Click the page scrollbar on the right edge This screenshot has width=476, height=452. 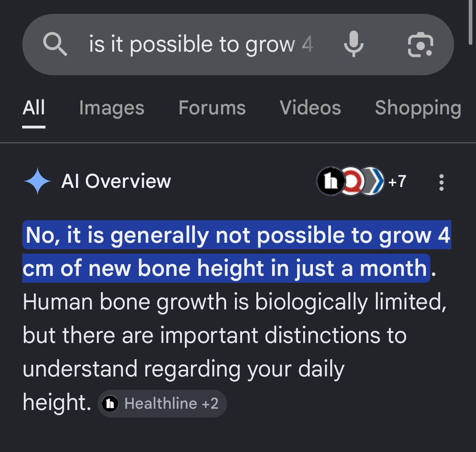[x=471, y=22]
